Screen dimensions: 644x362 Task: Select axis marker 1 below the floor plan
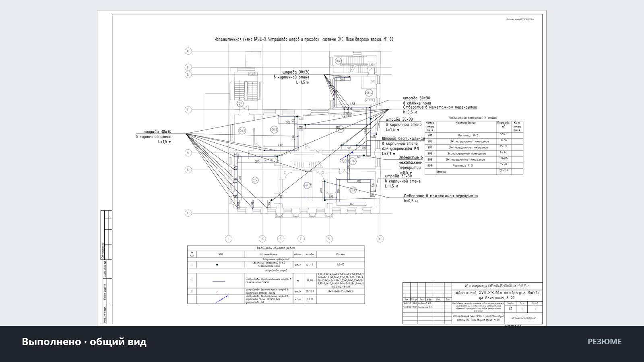pos(229,239)
